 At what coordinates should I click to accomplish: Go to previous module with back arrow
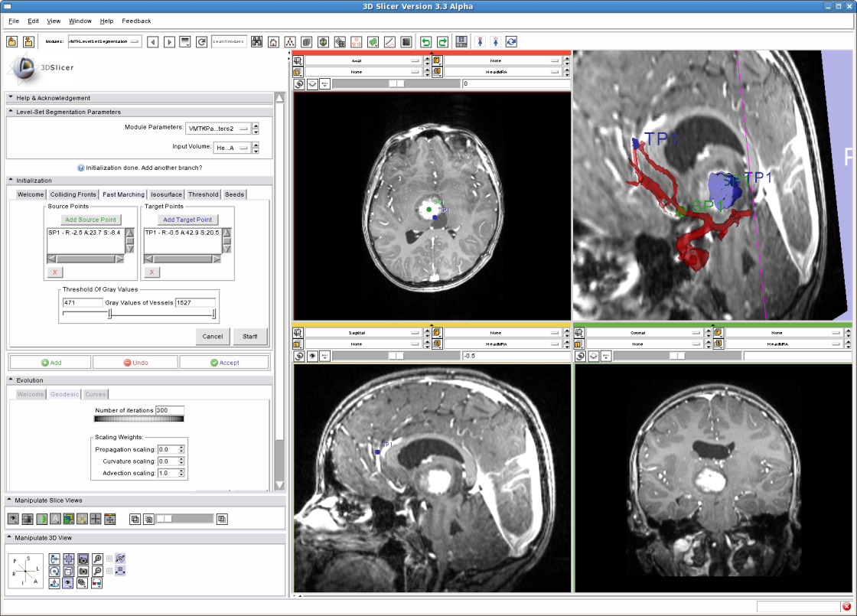click(x=153, y=42)
